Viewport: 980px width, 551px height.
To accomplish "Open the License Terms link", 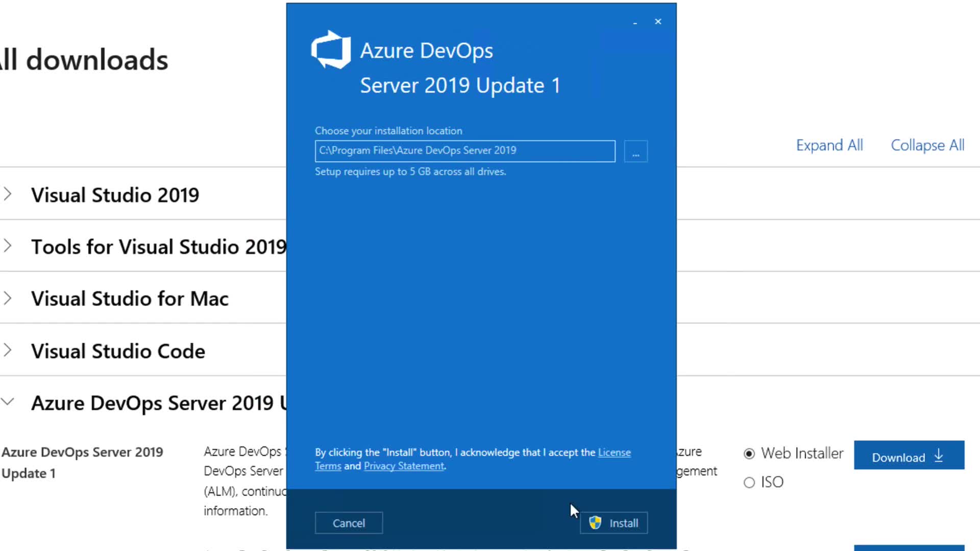I will (614, 453).
